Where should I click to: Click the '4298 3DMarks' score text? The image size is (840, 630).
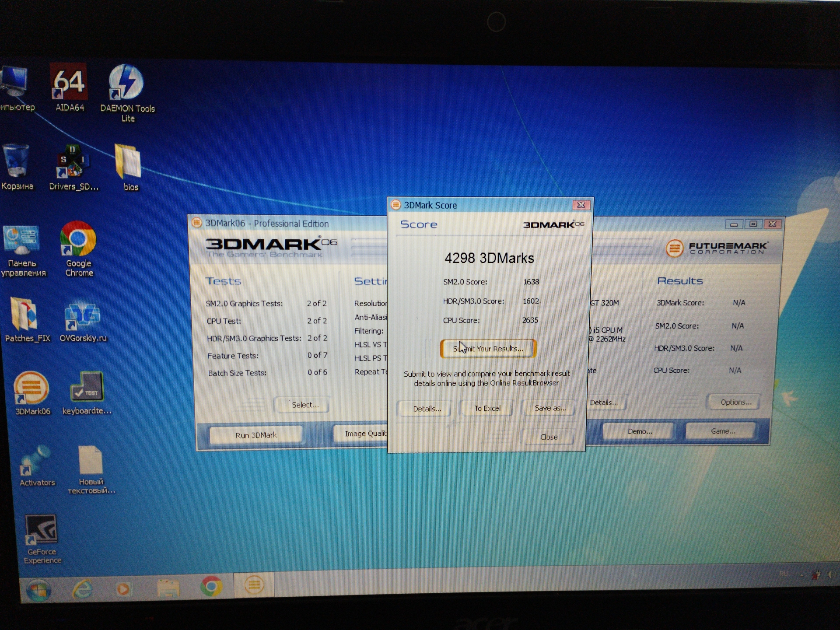(489, 258)
